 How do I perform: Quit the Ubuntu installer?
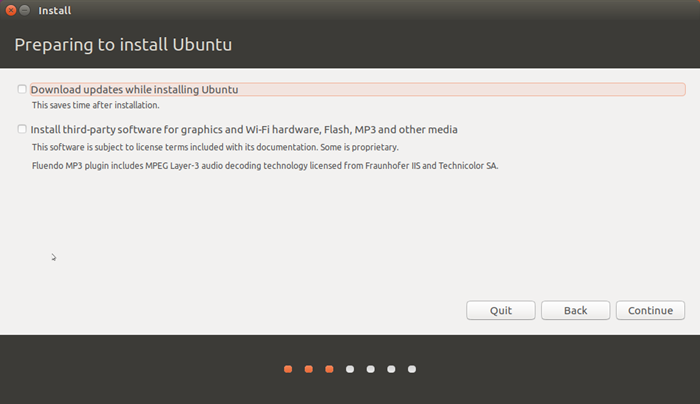click(501, 310)
